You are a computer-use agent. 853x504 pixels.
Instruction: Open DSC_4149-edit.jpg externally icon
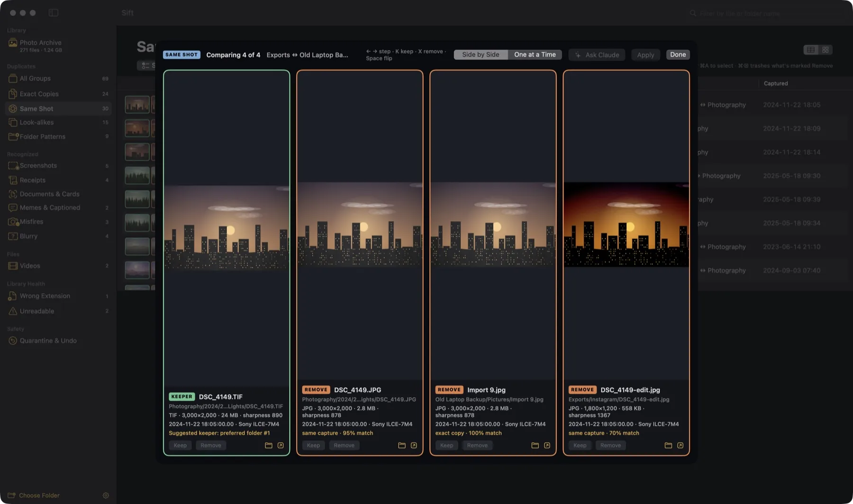click(x=680, y=445)
